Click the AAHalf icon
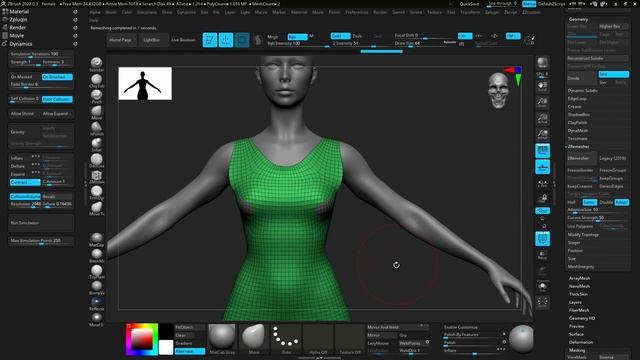640x360 pixels. pos(542,134)
